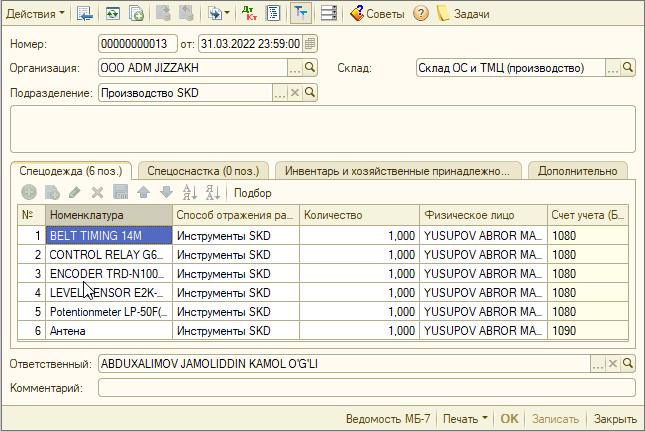
Task: Select the Антена row in table
Action: point(110,330)
